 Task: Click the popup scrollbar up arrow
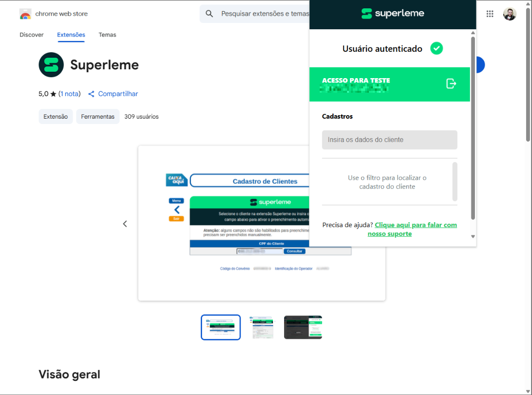pos(472,33)
